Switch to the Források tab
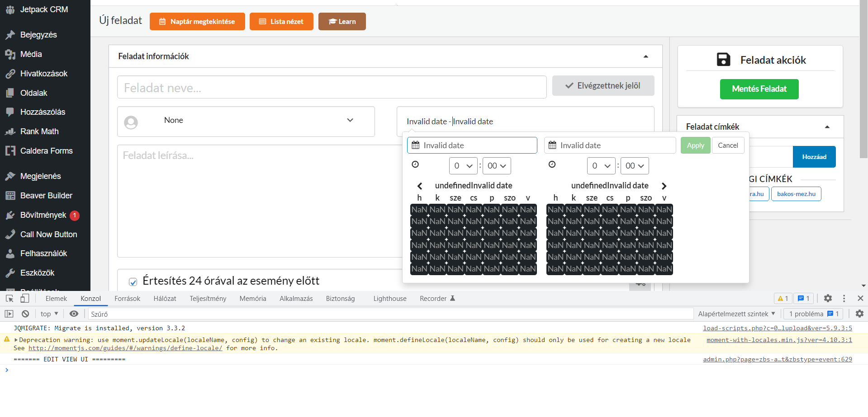868x417 pixels. (127, 299)
